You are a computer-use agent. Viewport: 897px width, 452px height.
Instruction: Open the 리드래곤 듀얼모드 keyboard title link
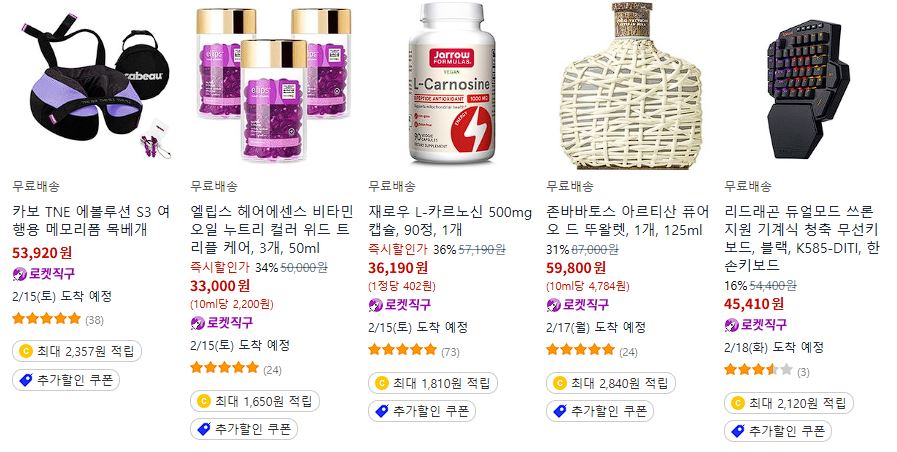(801, 239)
